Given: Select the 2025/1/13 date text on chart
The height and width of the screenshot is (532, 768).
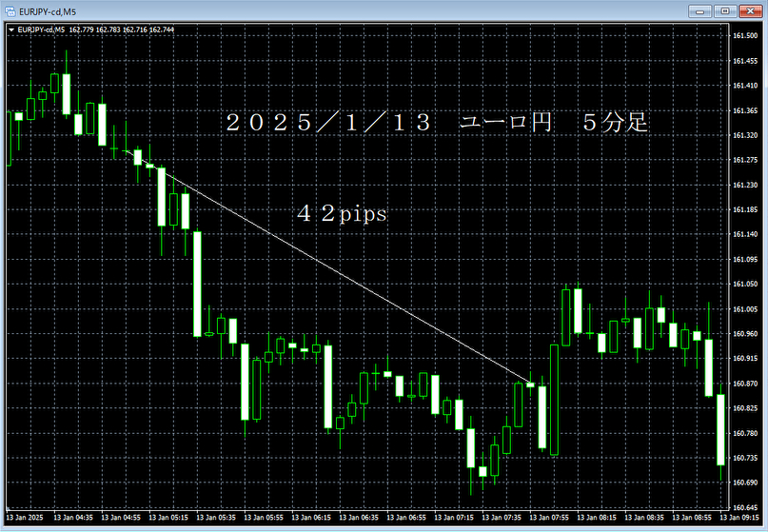Looking at the screenshot, I should pos(327,122).
